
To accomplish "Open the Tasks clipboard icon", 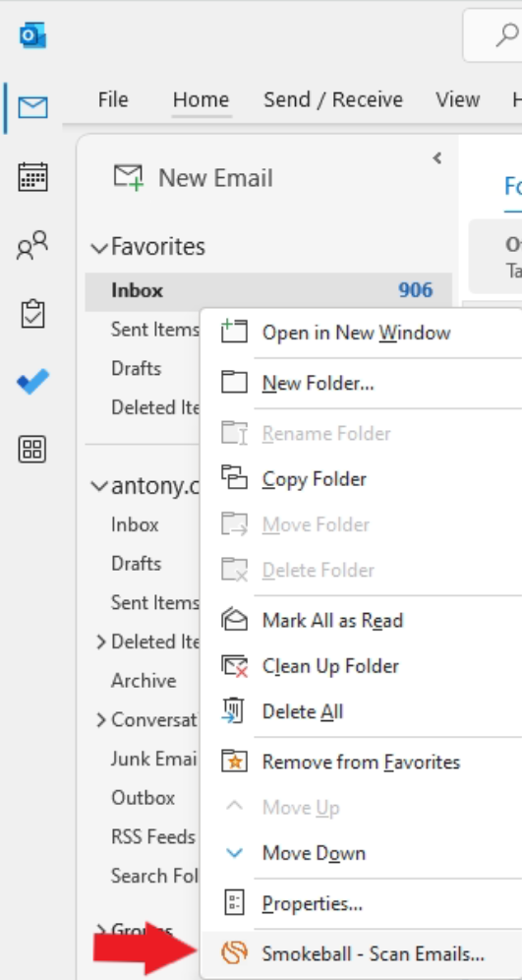I will click(32, 313).
